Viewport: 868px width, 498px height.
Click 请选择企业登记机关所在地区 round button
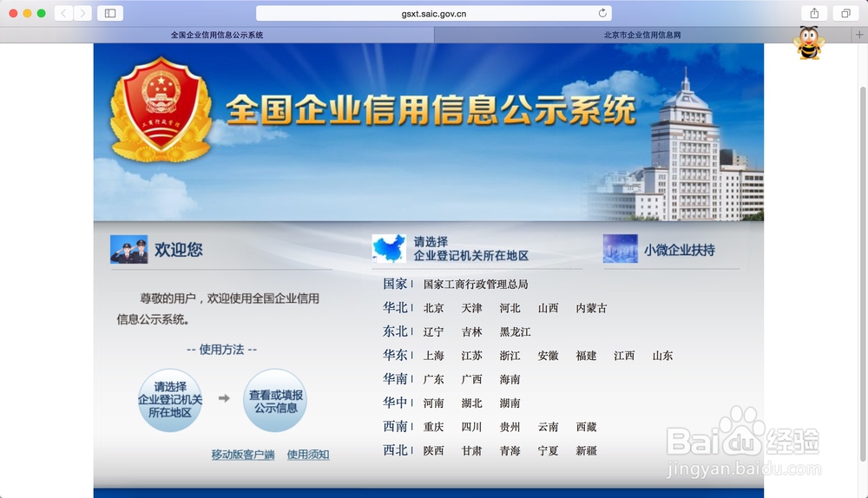(x=170, y=399)
